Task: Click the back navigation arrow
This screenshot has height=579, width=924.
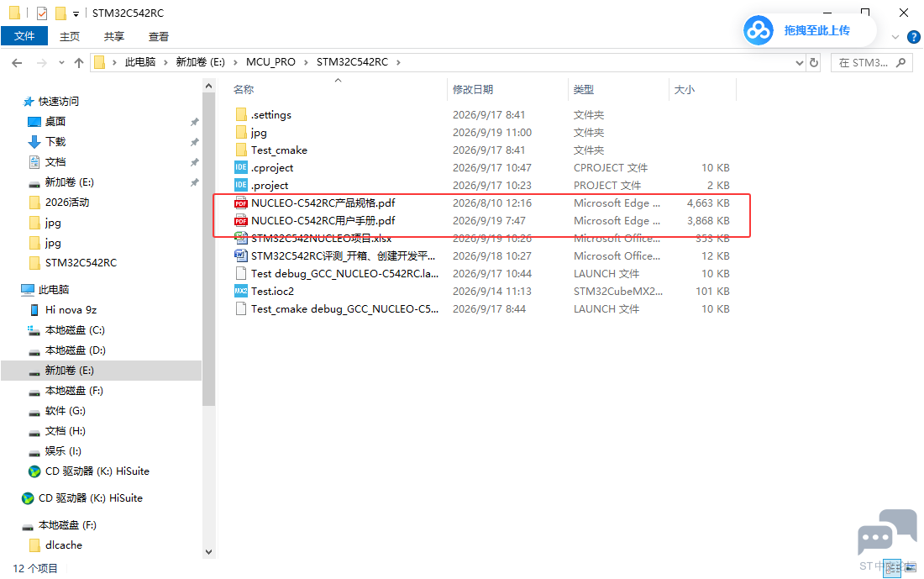Action: point(17,62)
